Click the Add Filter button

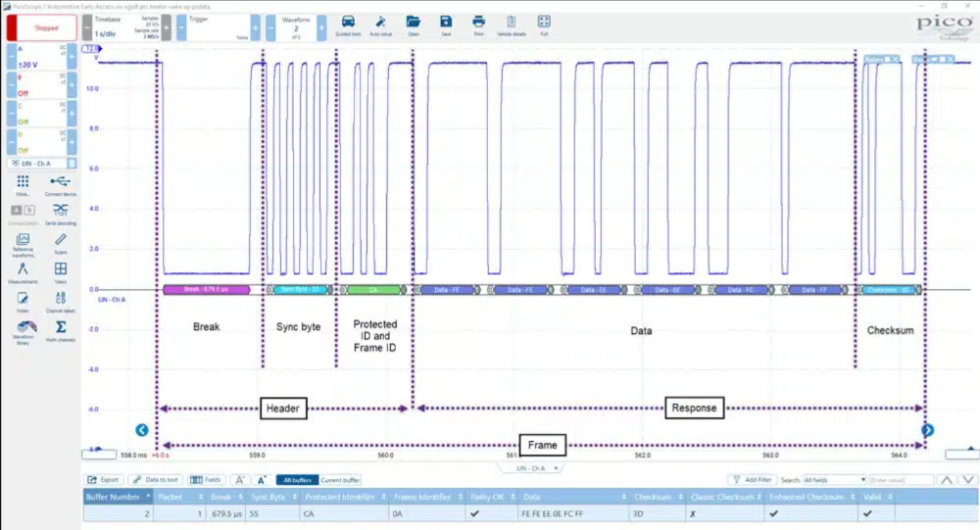[752, 480]
